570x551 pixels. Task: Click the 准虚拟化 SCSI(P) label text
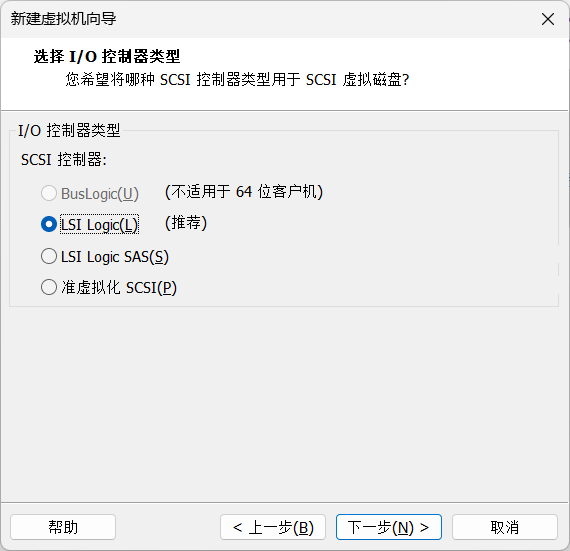119,287
